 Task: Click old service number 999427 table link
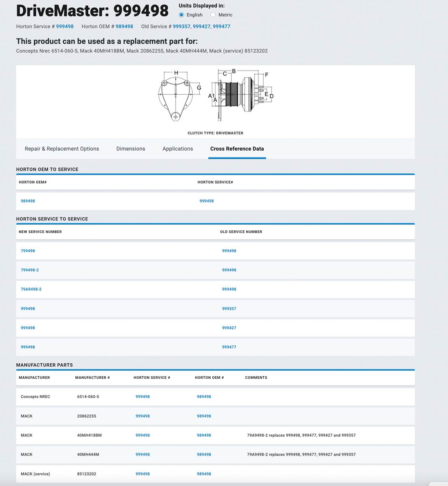tap(229, 328)
